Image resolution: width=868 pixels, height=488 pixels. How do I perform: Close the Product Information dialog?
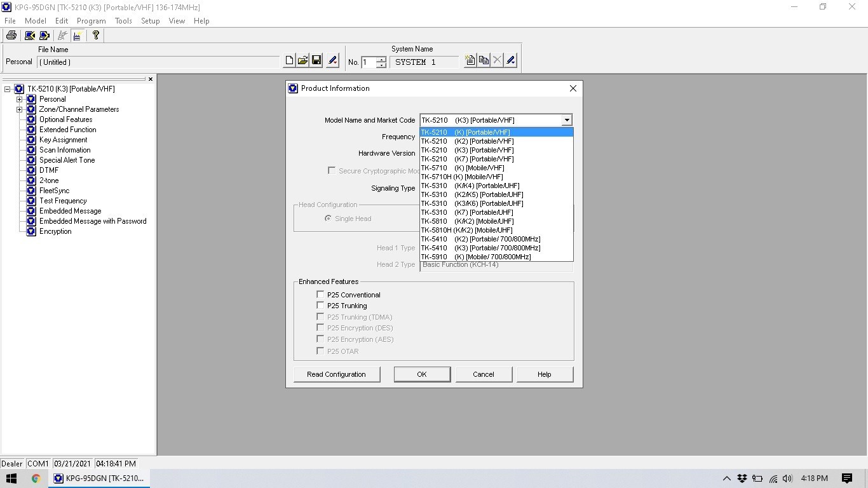(573, 88)
